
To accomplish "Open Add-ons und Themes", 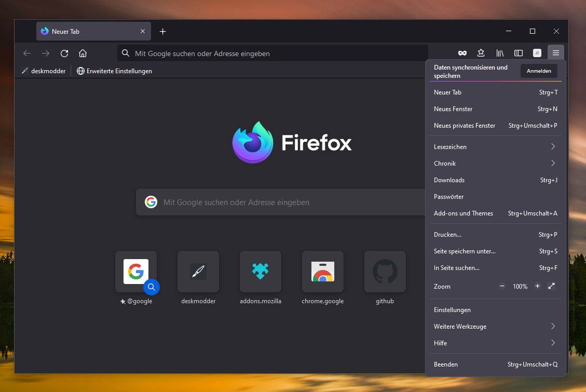I will pos(495,213).
